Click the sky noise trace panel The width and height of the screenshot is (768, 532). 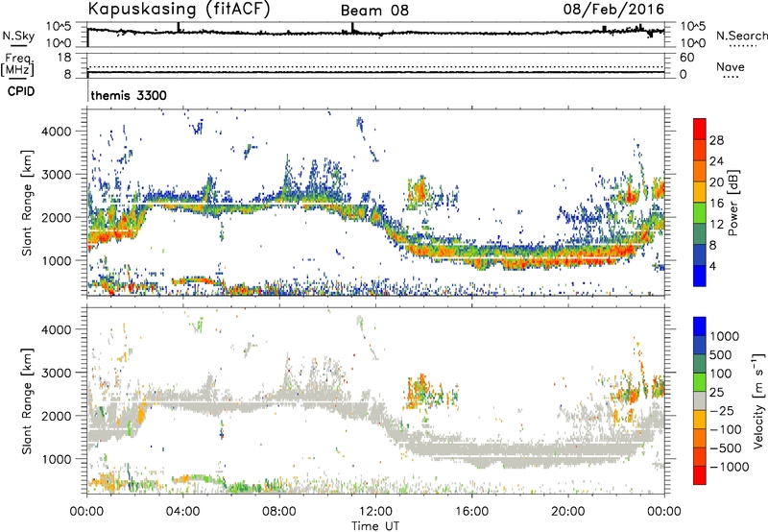click(375, 35)
